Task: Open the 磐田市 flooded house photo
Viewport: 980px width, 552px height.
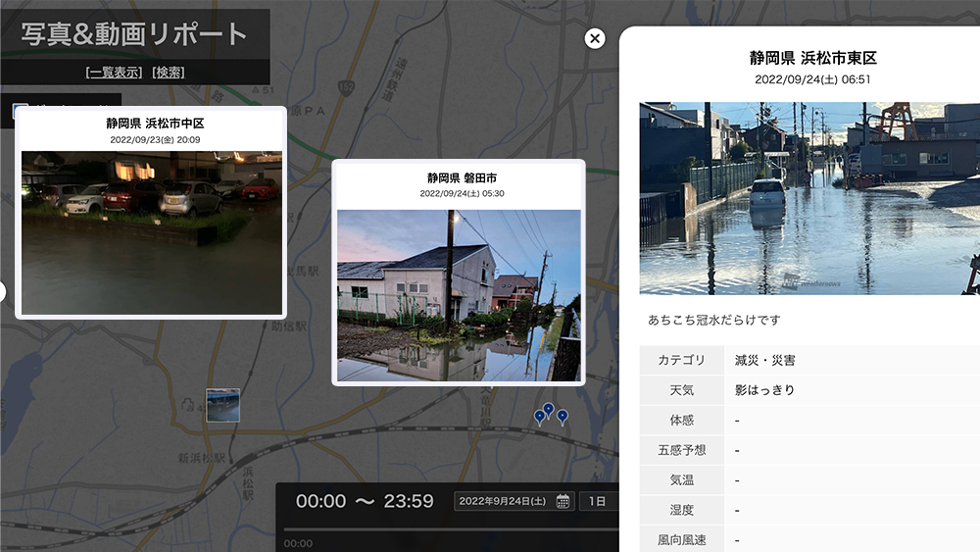Action: (x=459, y=295)
